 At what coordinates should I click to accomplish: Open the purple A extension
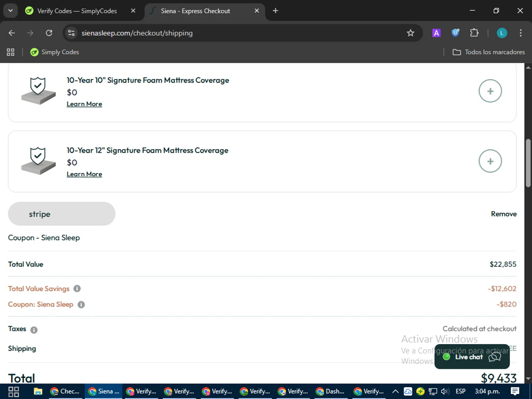pos(436,33)
